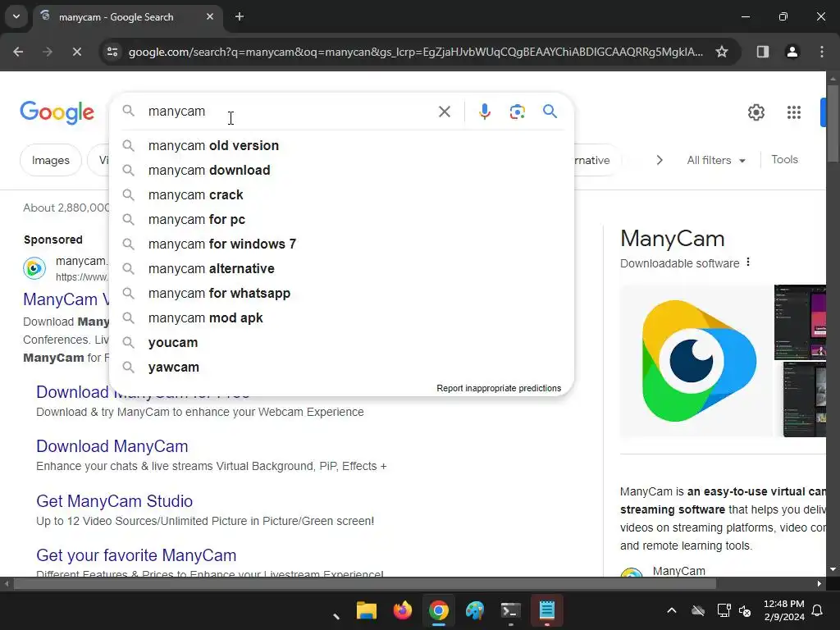Go back with browser back arrow
Image resolution: width=840 pixels, height=630 pixels.
[x=18, y=52]
